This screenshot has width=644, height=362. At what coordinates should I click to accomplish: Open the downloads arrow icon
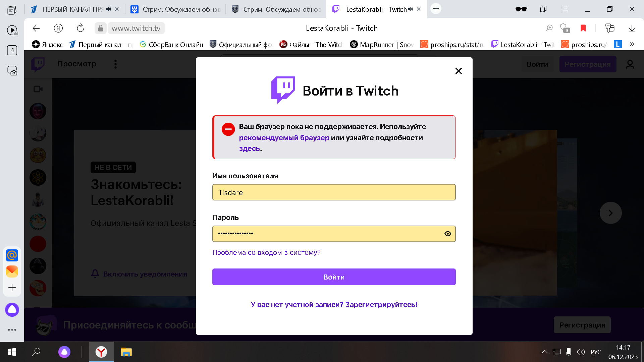click(632, 28)
